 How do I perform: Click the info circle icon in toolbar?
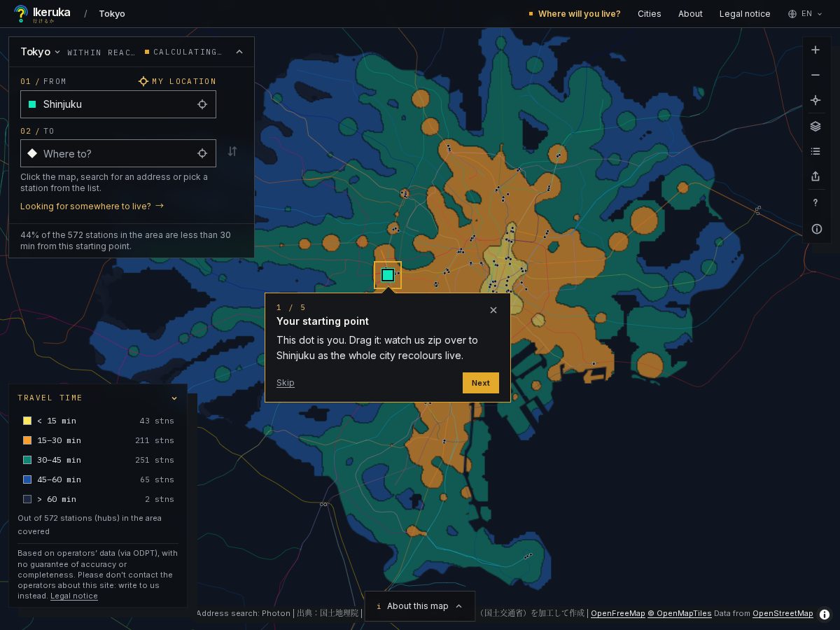click(816, 229)
